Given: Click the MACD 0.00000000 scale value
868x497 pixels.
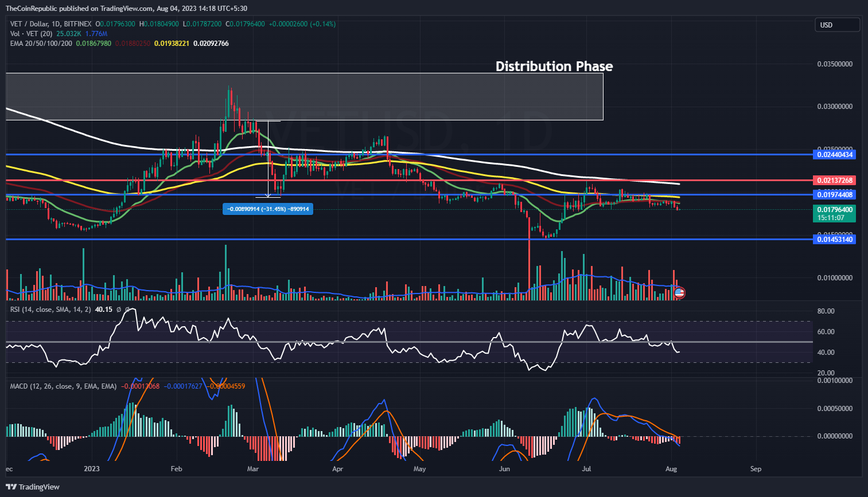Looking at the screenshot, I should click(835, 436).
